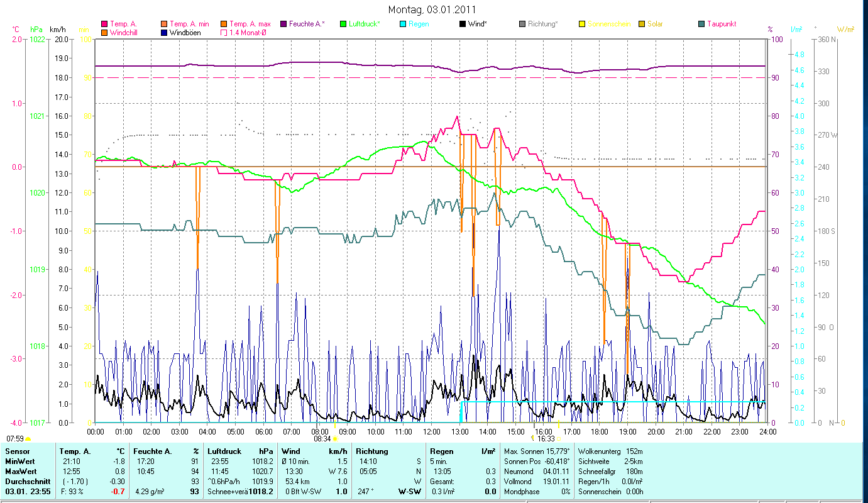Click the 08:34 sunrise time marker
The height and width of the screenshot is (503, 868).
[x=322, y=439]
